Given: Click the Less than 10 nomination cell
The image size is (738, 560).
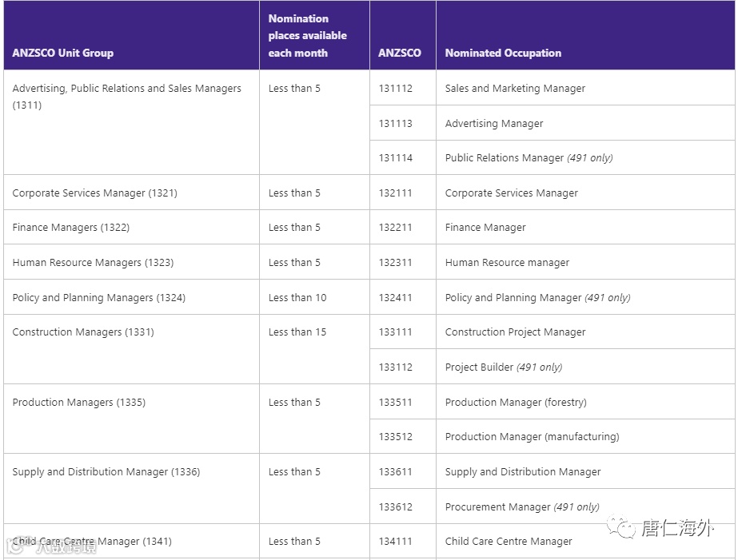Looking at the screenshot, I should [297, 298].
